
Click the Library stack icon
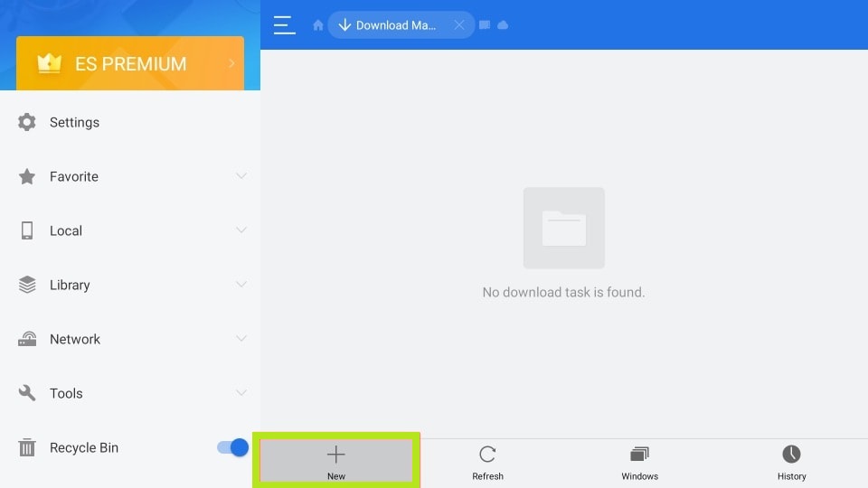(x=26, y=285)
